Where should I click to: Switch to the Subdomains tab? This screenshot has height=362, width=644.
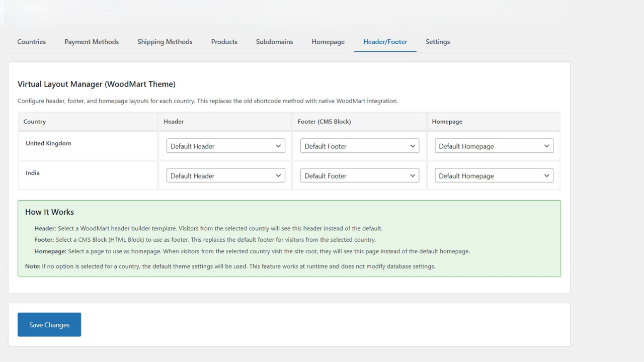[x=274, y=42]
